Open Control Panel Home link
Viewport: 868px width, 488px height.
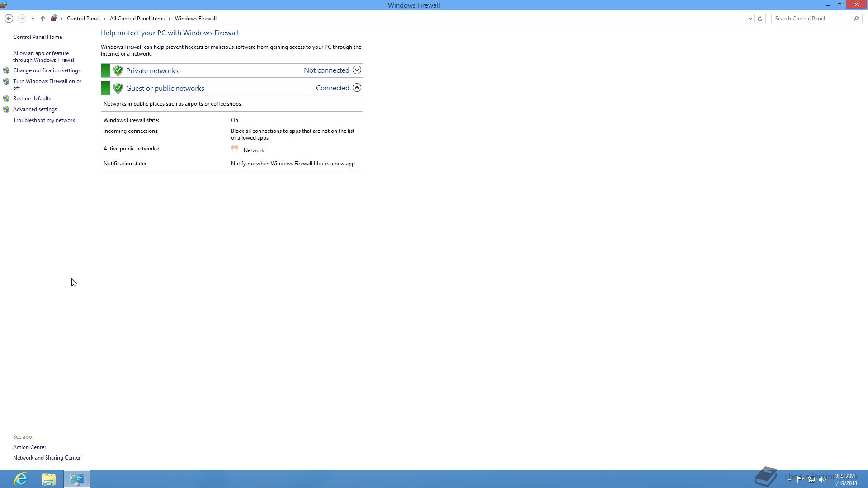coord(38,37)
